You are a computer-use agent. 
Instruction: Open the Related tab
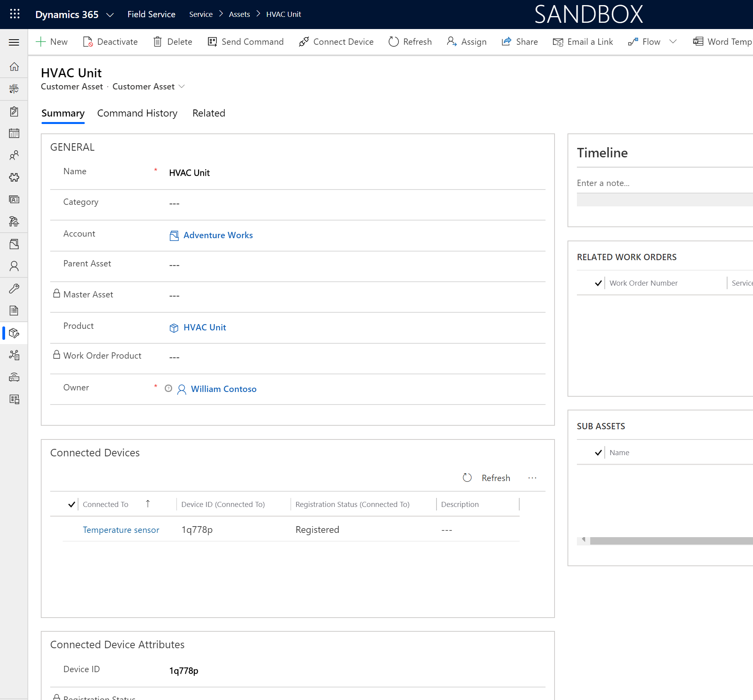[x=209, y=113]
